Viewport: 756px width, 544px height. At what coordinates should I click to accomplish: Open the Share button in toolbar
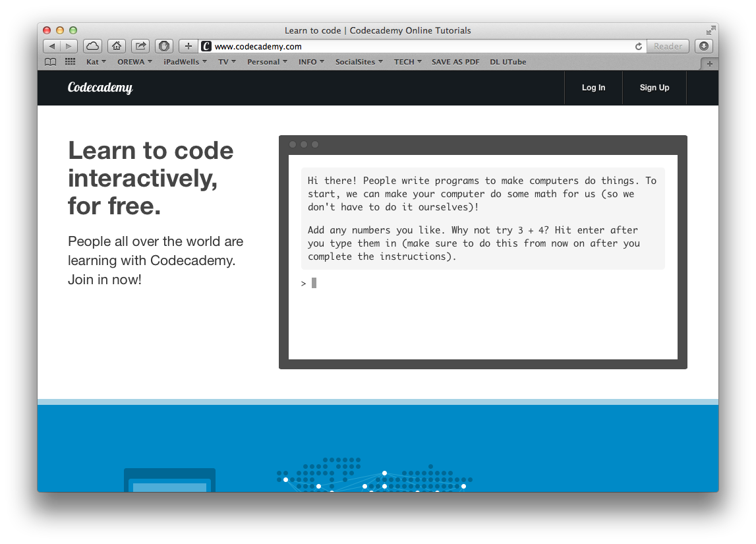click(x=140, y=46)
